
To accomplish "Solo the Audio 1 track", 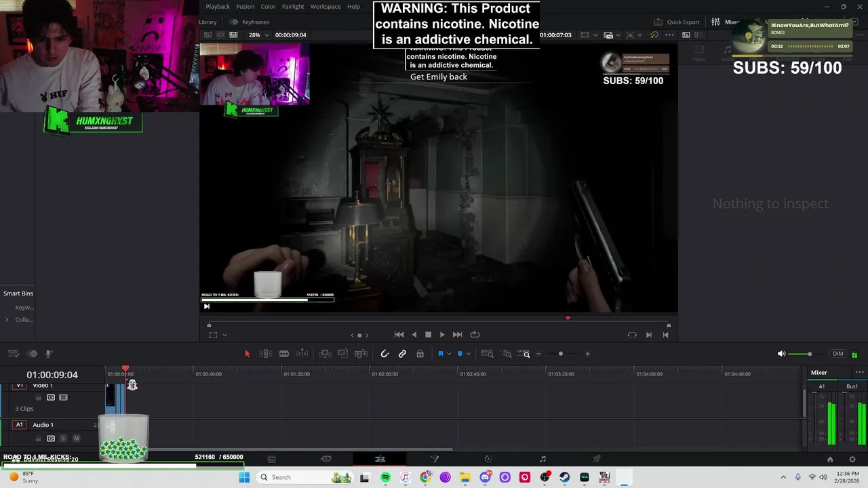I will (64, 439).
